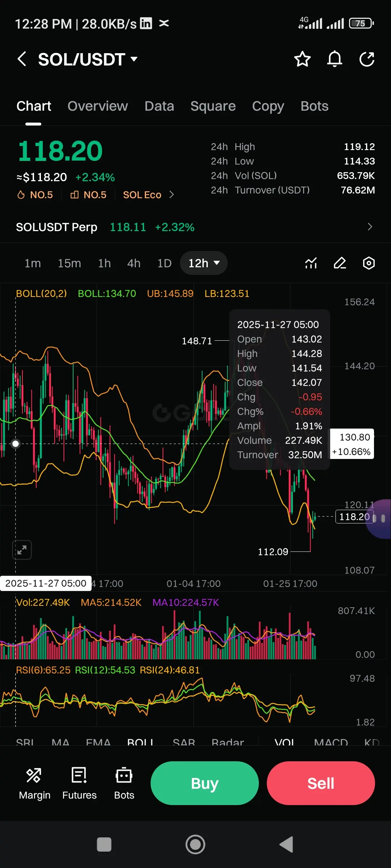Expand the SOL Eco chevron arrow
The height and width of the screenshot is (868, 391).
coord(172,195)
